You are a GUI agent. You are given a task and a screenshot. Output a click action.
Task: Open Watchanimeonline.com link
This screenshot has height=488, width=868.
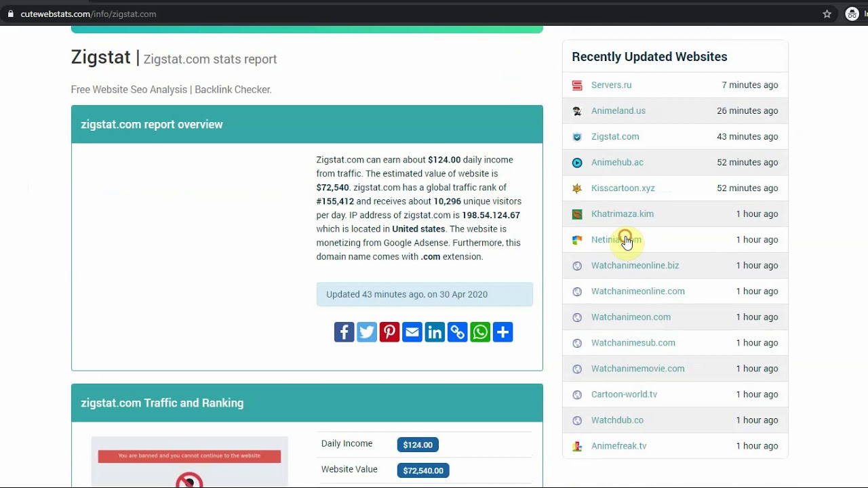coord(638,291)
